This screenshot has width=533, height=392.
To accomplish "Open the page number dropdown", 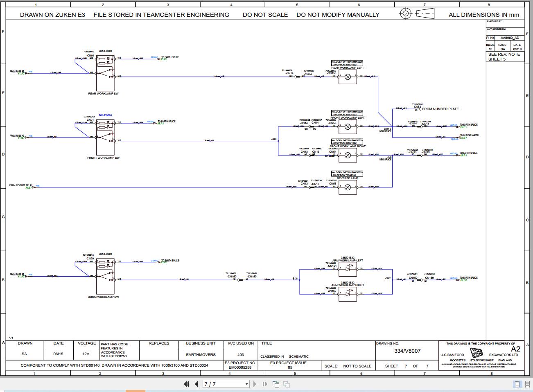I will 246,384.
